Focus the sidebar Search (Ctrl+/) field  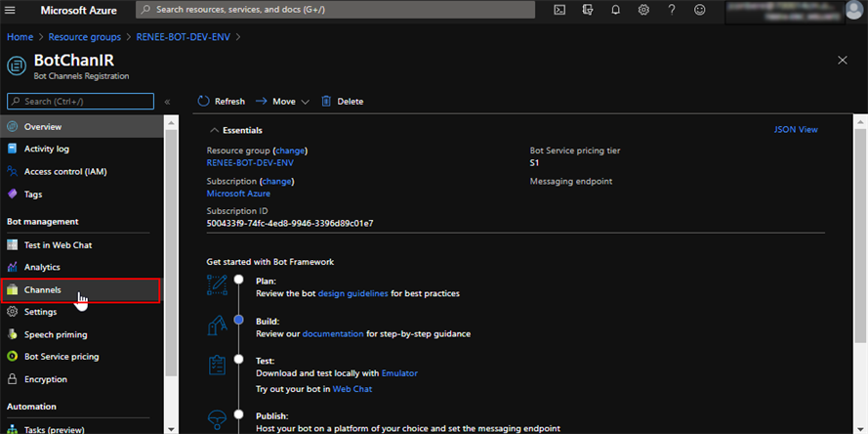[80, 102]
